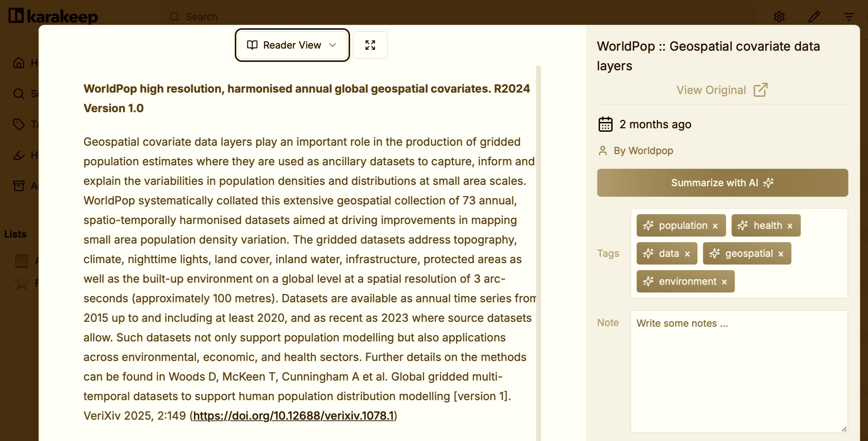Click the Tags icon in sidebar
The width and height of the screenshot is (868, 441).
point(19,124)
